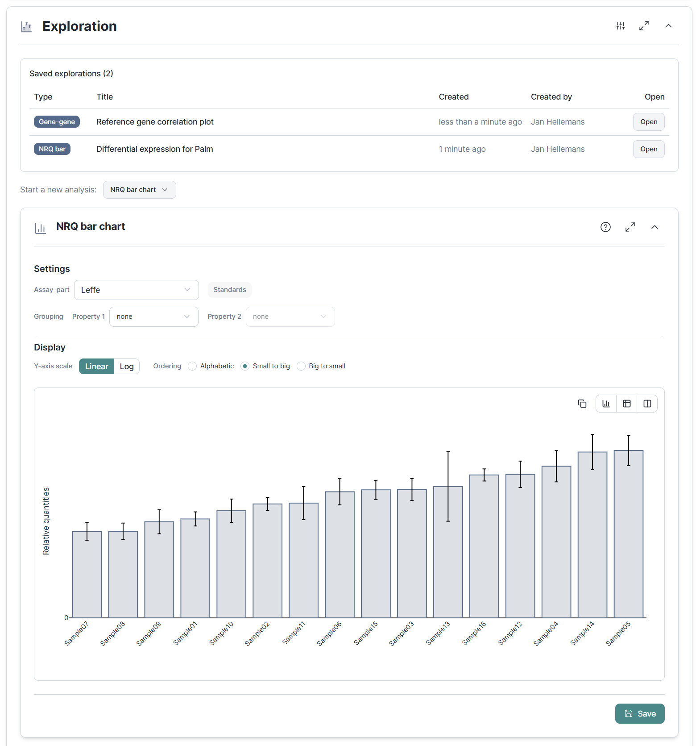Image resolution: width=700 pixels, height=746 pixels.
Task: Click the Saved explorations (2) heading
Action: pos(71,74)
